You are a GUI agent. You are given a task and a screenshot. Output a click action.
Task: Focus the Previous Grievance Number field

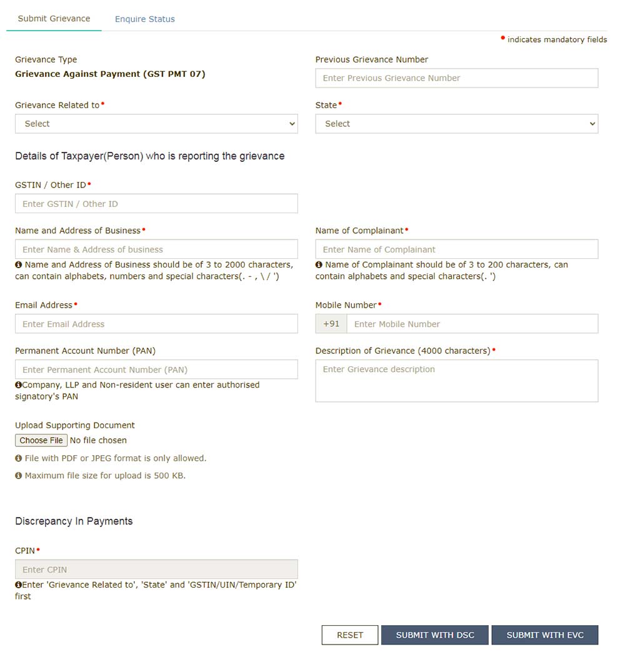pyautogui.click(x=456, y=78)
